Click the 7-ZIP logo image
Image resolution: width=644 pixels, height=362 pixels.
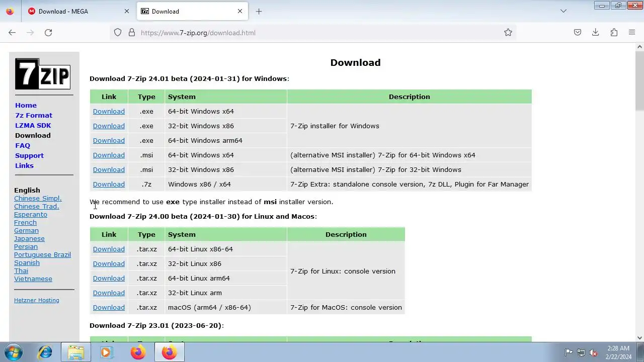point(43,74)
